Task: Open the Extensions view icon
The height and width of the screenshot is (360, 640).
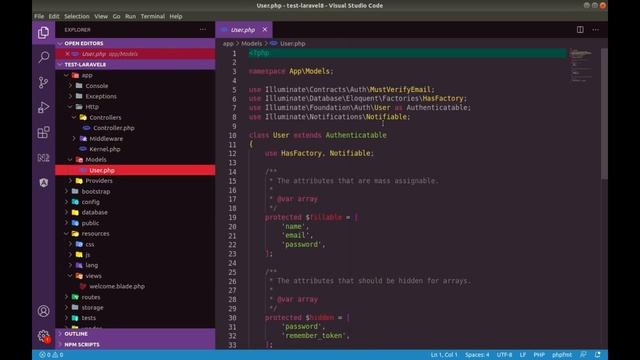Action: (43, 132)
